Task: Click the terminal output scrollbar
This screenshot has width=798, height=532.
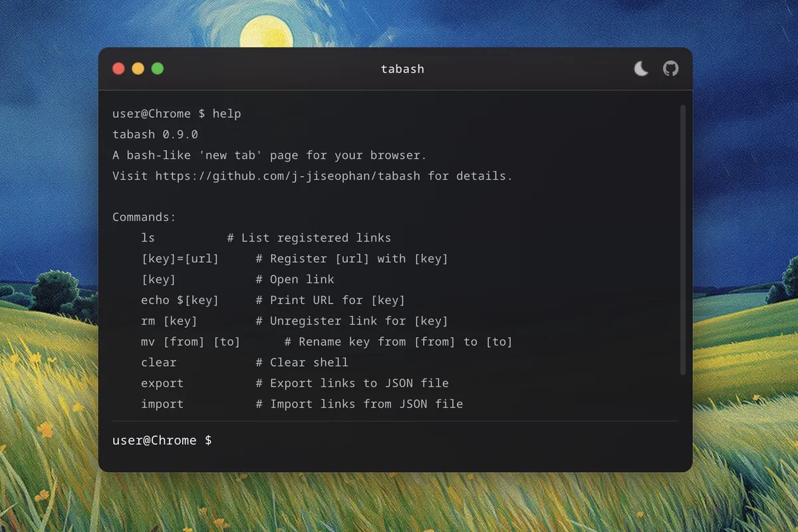Action: tap(682, 239)
